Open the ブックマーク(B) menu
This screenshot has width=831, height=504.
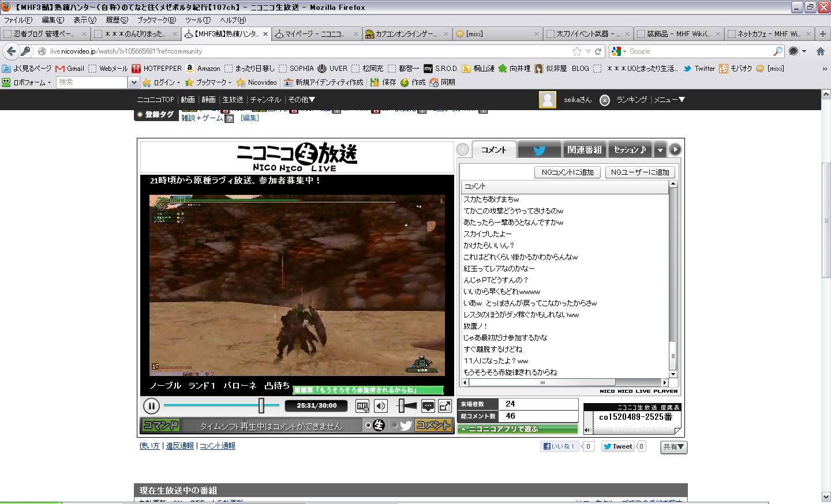coord(156,20)
